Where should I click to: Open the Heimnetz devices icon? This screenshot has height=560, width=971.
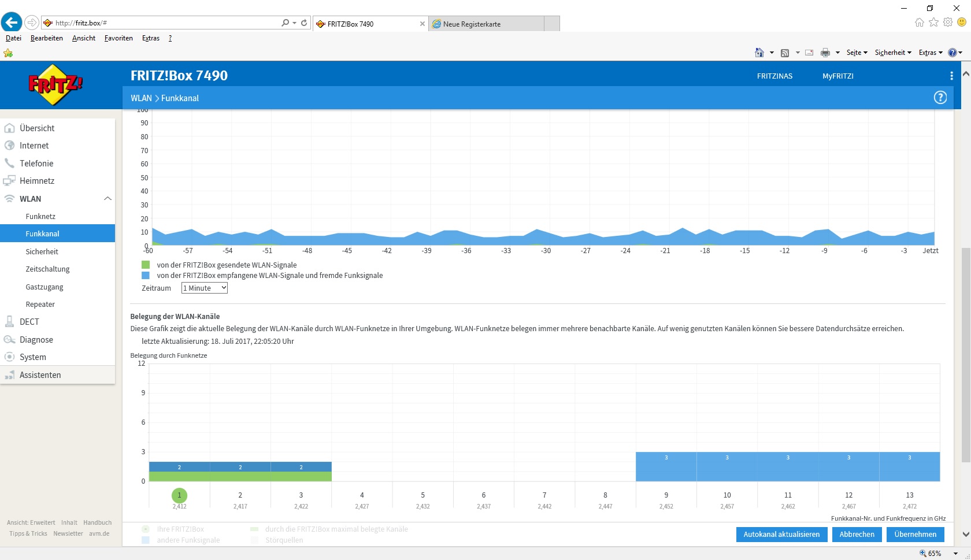[x=9, y=181]
